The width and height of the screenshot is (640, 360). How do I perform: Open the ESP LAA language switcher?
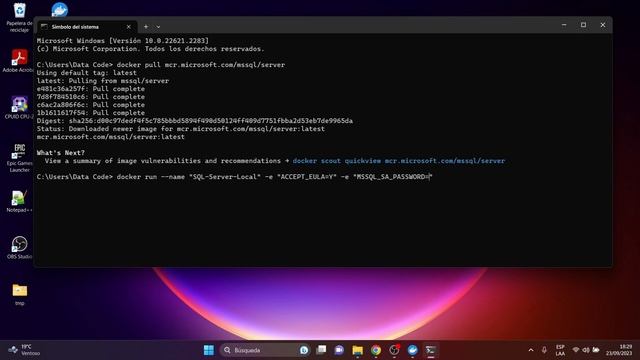560,350
